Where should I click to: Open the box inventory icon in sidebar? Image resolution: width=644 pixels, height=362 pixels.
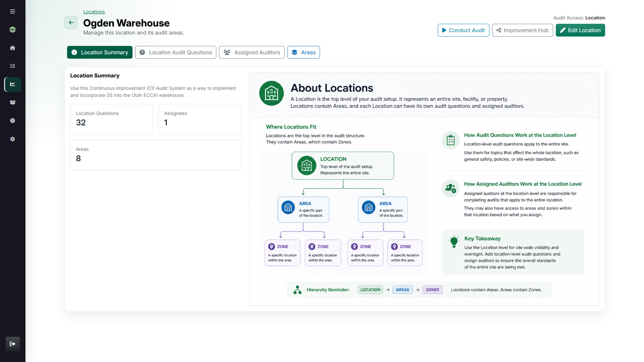point(12,103)
